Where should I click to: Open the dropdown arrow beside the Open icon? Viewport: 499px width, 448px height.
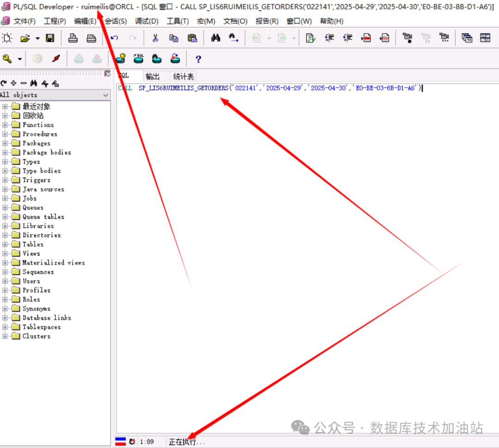37,38
